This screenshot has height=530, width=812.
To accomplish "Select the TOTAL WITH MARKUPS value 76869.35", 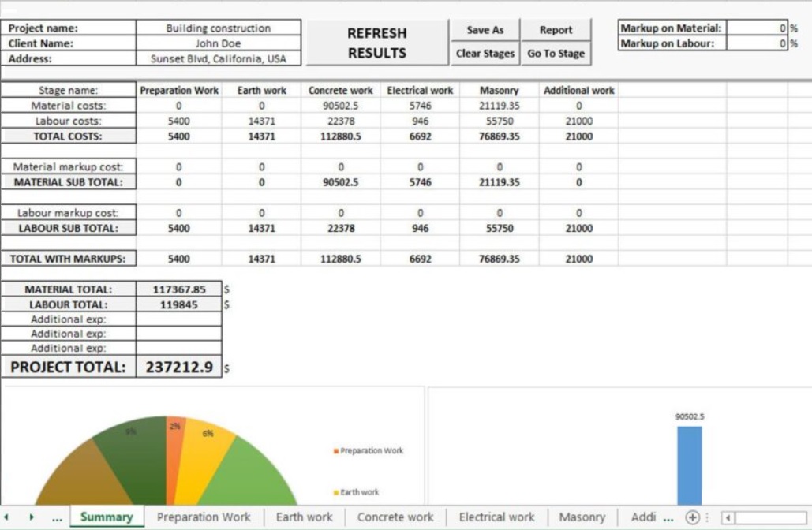I will click(500, 259).
